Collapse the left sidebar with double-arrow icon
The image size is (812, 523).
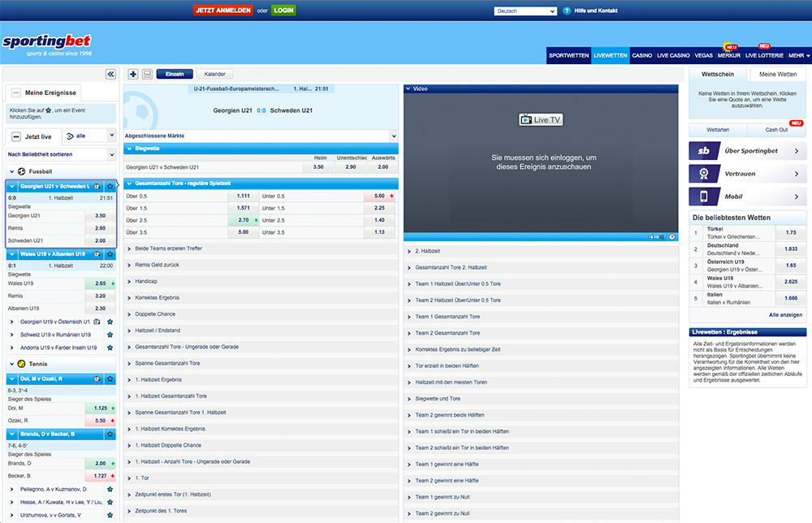[x=110, y=74]
